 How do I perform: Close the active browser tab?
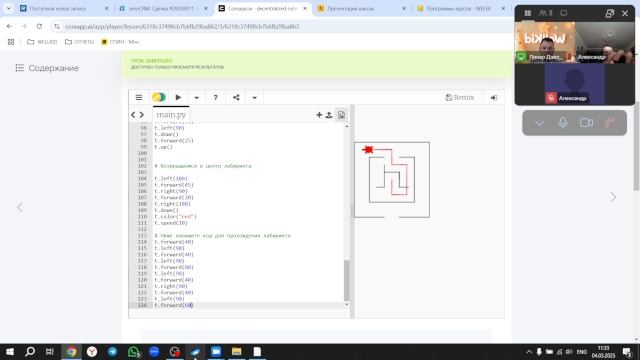304,8
